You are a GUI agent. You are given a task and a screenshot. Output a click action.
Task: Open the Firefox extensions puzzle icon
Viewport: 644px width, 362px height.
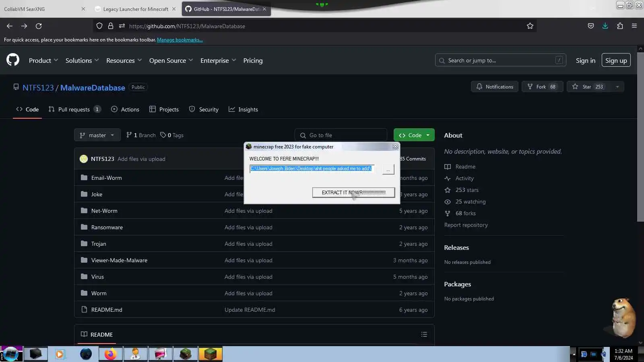(x=620, y=26)
